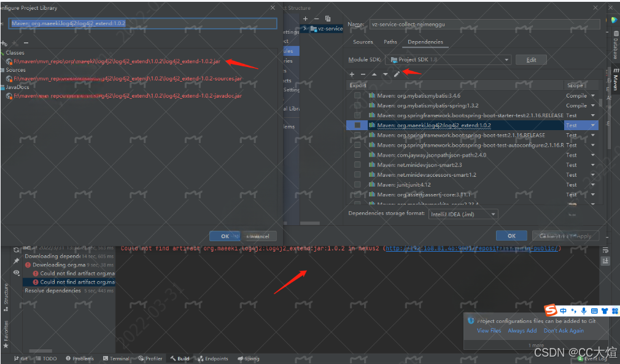Viewport: 620px width, 364px height.
Task: Click Edit button next to Module SDK
Action: tap(531, 60)
